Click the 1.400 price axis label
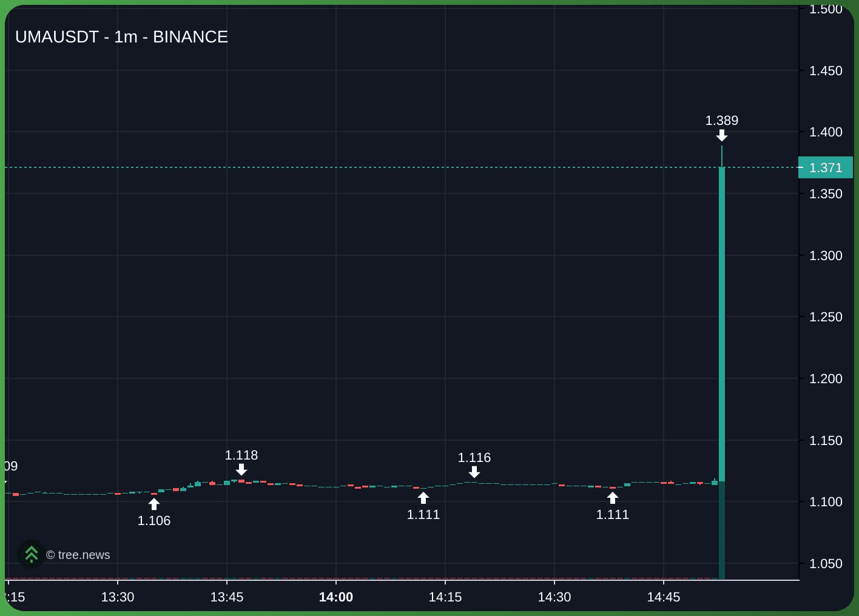 [826, 132]
